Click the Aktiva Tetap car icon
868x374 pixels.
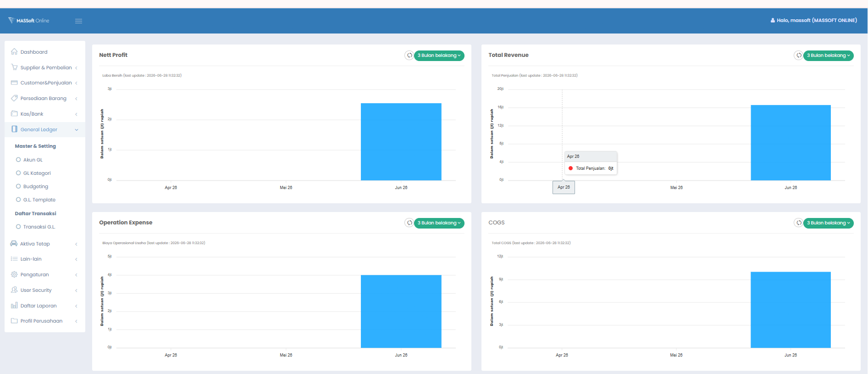point(14,244)
